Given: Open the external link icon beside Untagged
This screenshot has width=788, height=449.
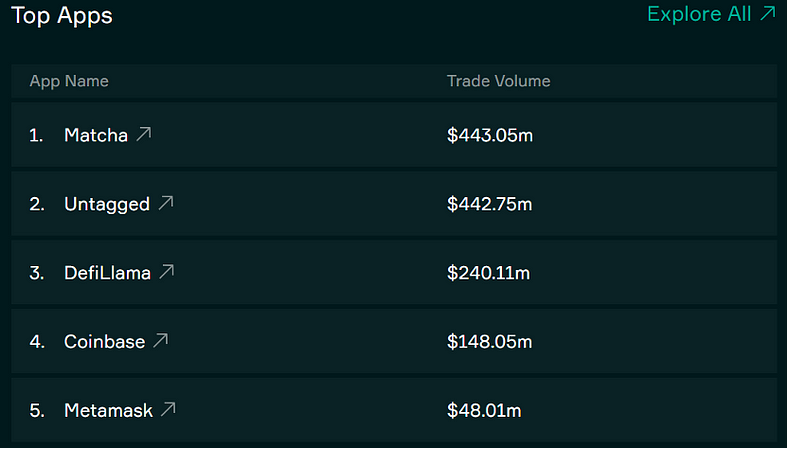Looking at the screenshot, I should click(x=166, y=203).
